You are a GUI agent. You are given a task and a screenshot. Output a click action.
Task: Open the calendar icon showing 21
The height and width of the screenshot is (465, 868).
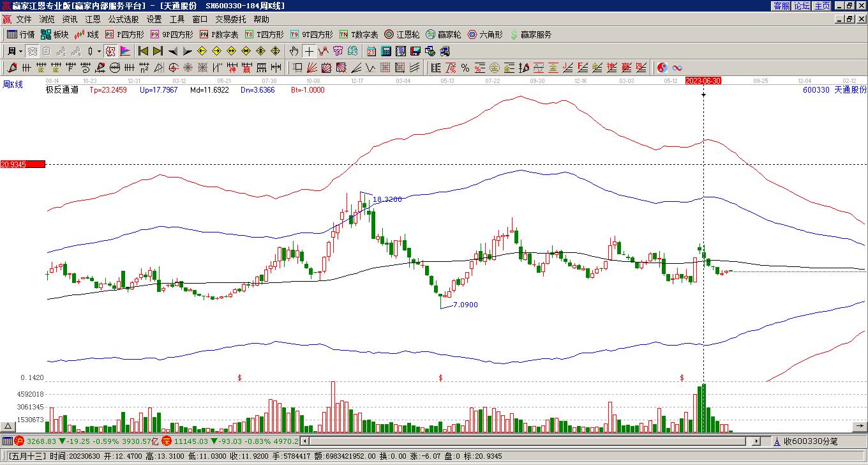click(371, 51)
